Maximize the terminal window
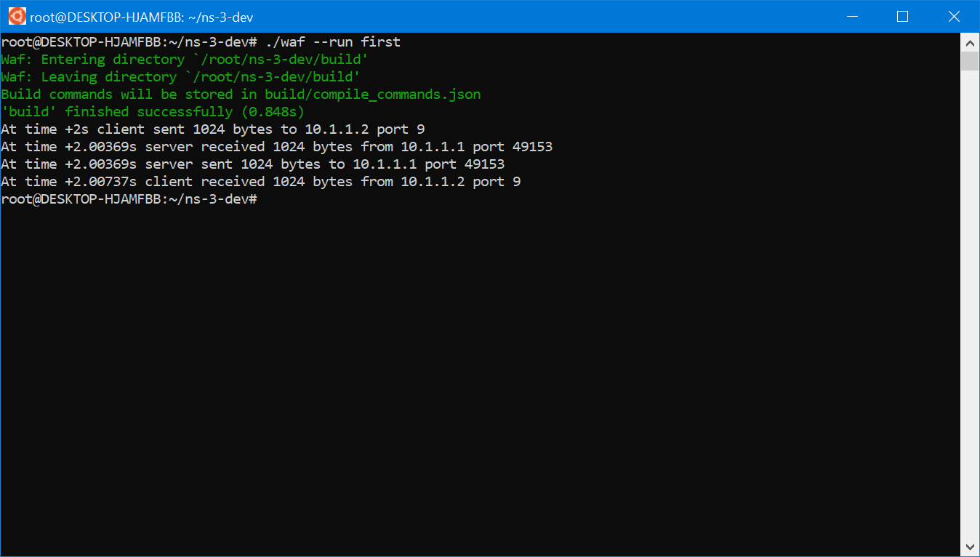 (x=902, y=16)
